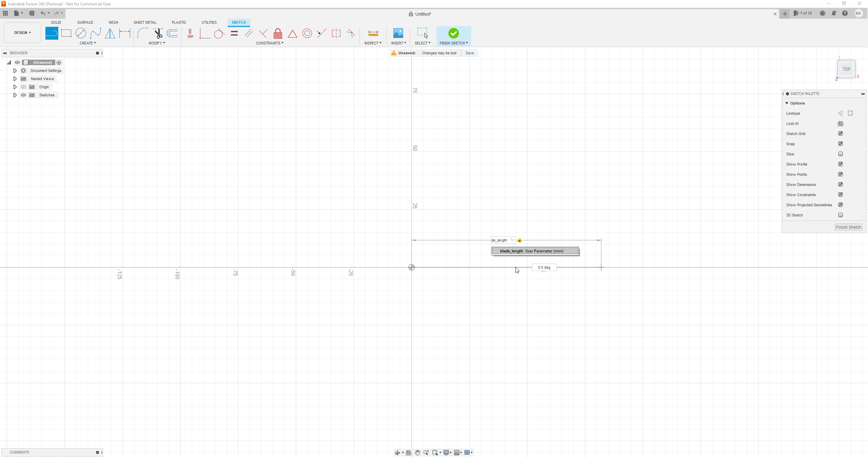Viewport: 868px width, 458px height.
Task: Switch to the SURFACE tab
Action: pyautogui.click(x=85, y=22)
